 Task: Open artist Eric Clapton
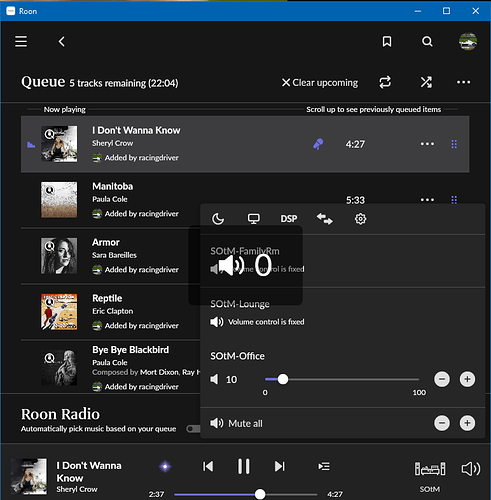click(113, 311)
